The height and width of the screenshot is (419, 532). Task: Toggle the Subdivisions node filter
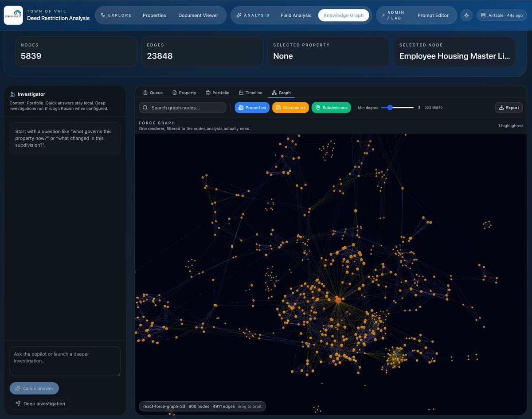pyautogui.click(x=331, y=108)
